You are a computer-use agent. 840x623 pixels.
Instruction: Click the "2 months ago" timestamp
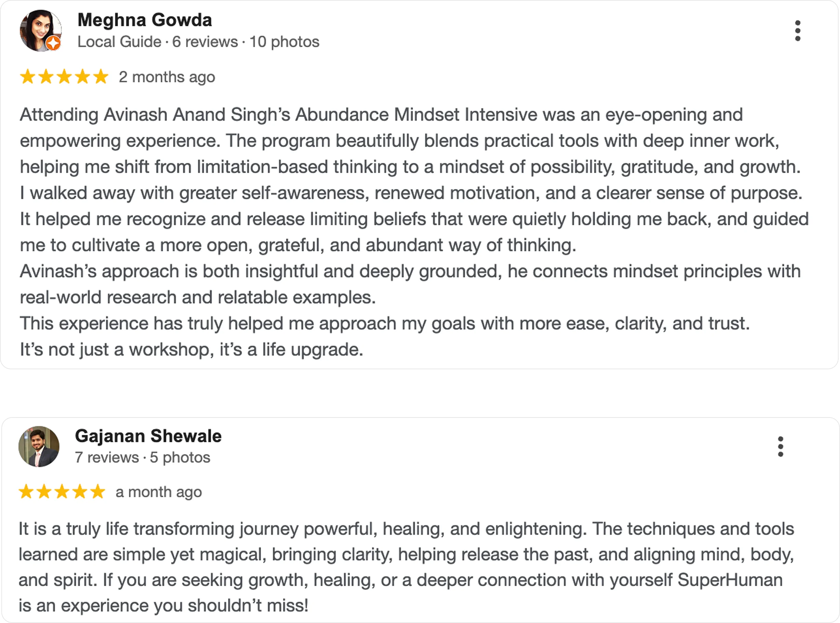pos(167,77)
